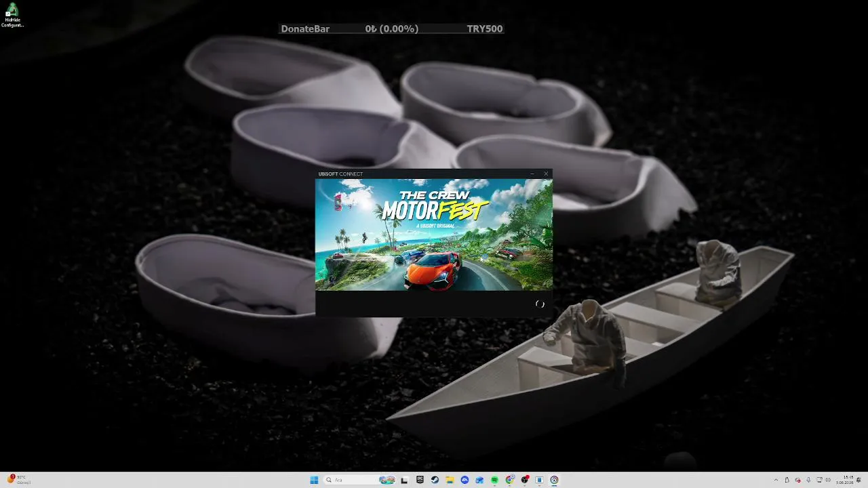Viewport: 868px width, 488px height.
Task: Click the download arrow tray icon
Action: [x=808, y=480]
